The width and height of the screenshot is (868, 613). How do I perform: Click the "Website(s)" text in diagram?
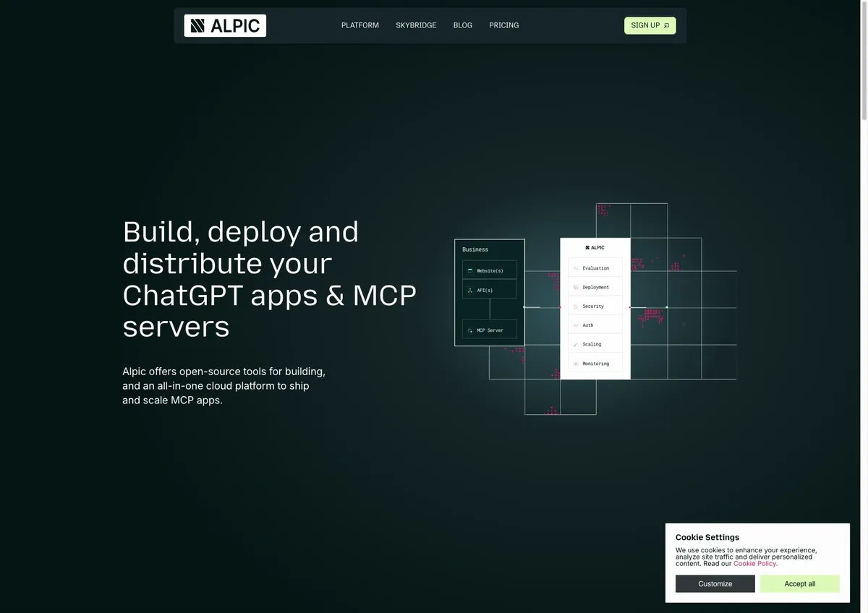click(490, 270)
